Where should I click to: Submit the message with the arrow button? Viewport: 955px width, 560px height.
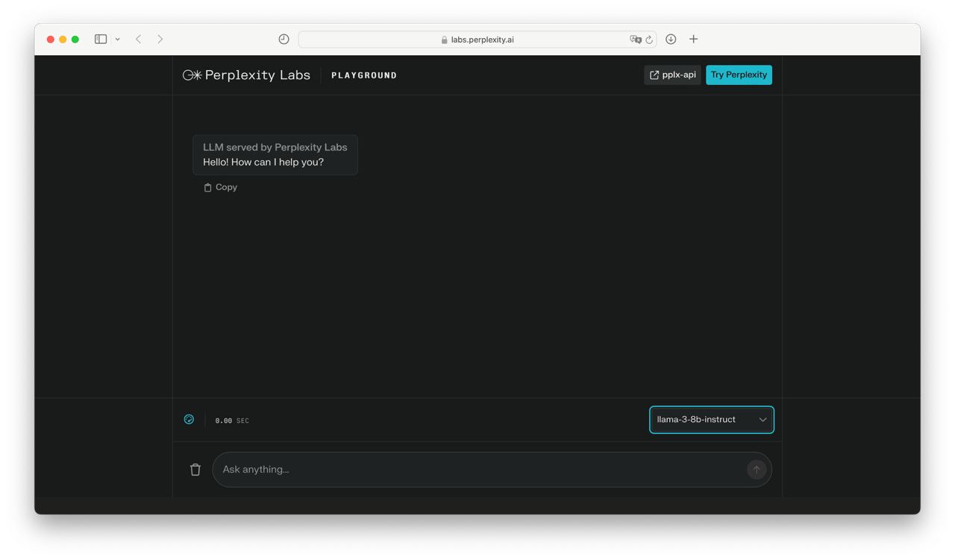756,469
